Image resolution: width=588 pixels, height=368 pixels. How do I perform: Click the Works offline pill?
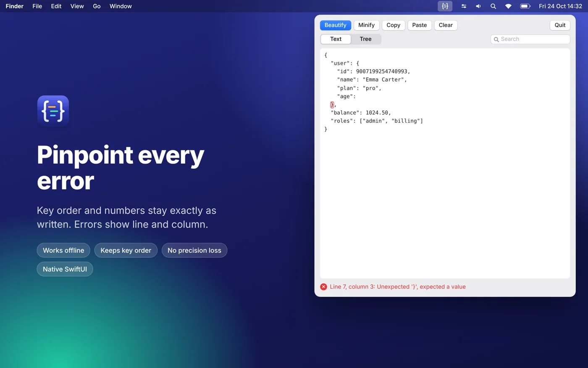(x=63, y=250)
